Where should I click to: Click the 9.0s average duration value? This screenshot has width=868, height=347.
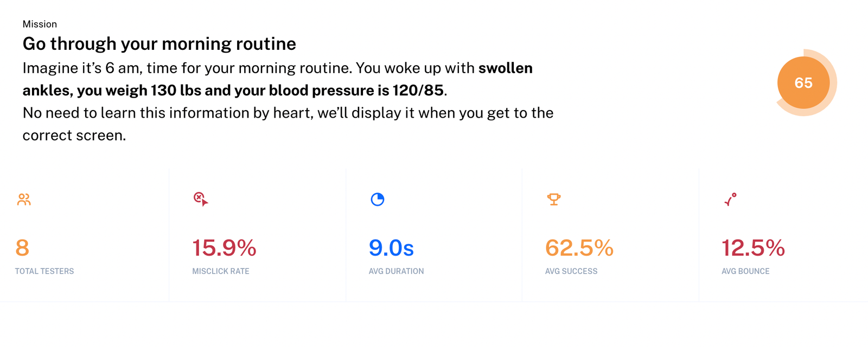click(391, 248)
